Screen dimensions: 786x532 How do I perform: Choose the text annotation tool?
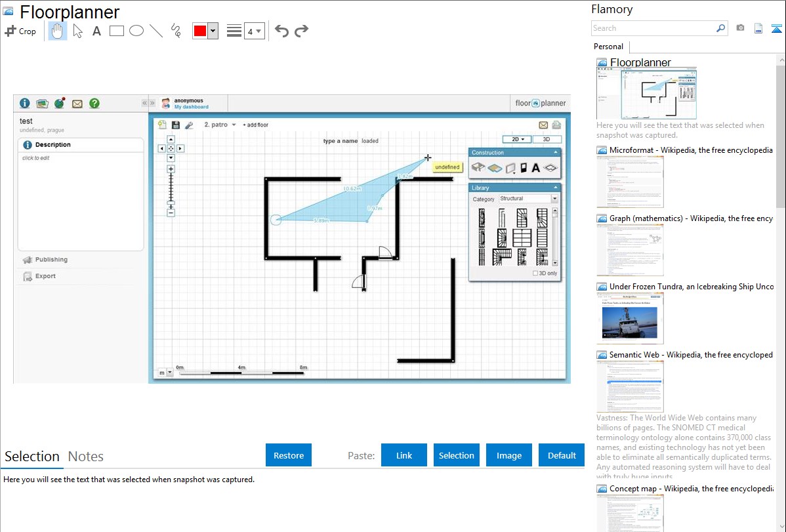click(96, 31)
